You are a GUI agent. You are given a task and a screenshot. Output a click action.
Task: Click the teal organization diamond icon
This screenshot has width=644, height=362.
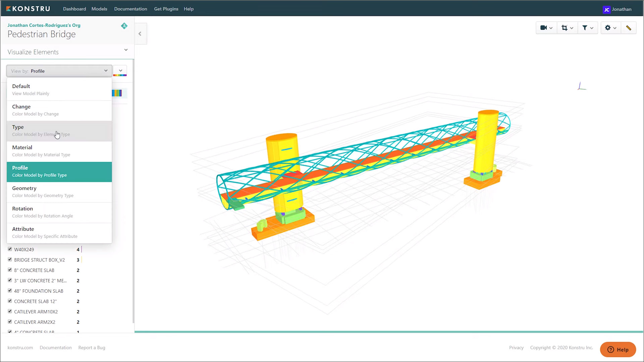tap(124, 26)
